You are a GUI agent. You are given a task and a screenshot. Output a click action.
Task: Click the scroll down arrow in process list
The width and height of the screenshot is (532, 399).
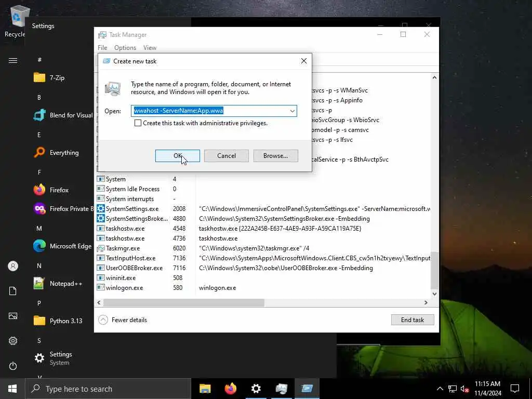(434, 294)
